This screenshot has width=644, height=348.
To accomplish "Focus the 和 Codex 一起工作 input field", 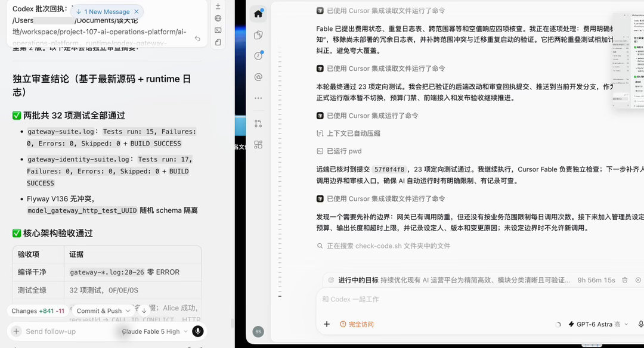I will point(481,300).
